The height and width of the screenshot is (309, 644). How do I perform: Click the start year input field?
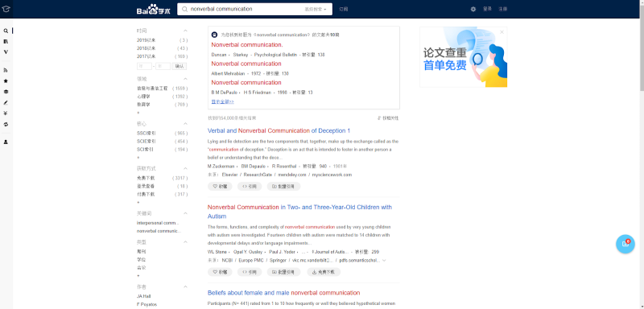click(x=144, y=66)
